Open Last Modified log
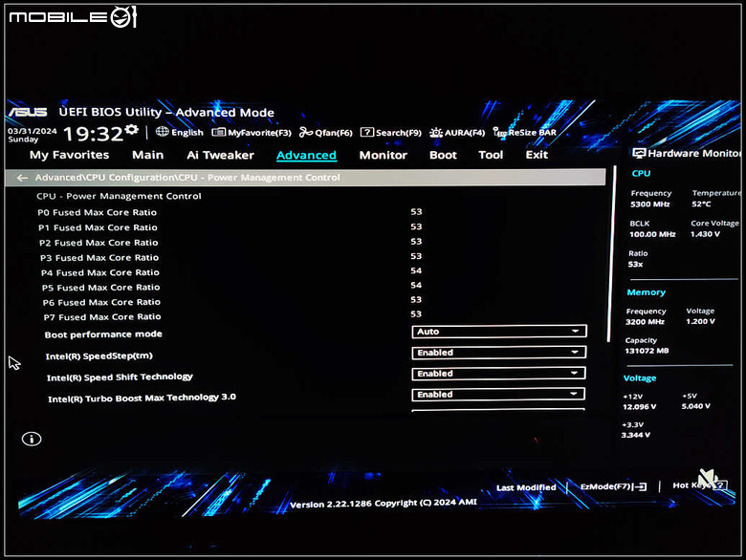Viewport: 746px width, 560px height. tap(526, 487)
